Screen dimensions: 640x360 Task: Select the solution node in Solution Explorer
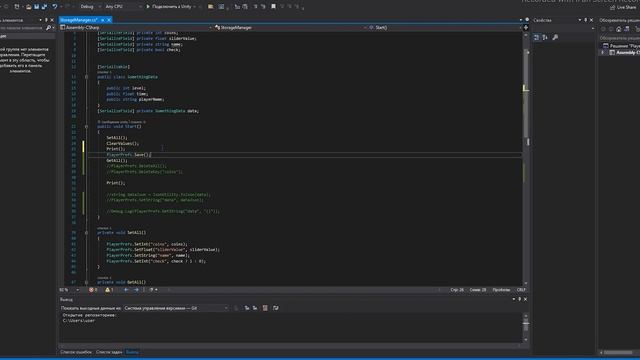point(621,46)
